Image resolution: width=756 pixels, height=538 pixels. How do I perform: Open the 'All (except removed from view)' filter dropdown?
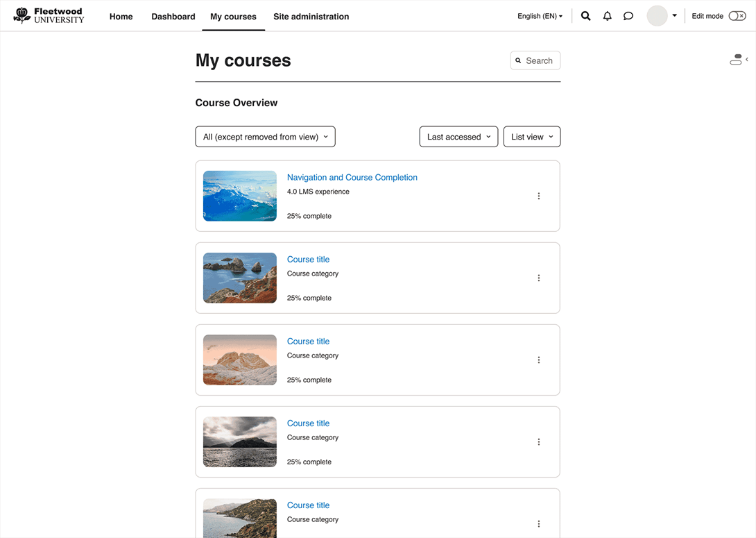click(x=265, y=137)
